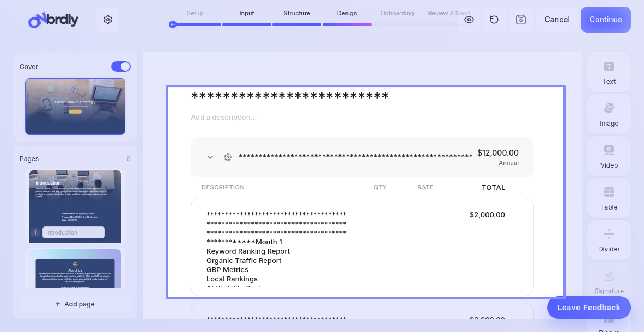Add a Video block
The width and height of the screenshot is (644, 332).
click(x=609, y=156)
